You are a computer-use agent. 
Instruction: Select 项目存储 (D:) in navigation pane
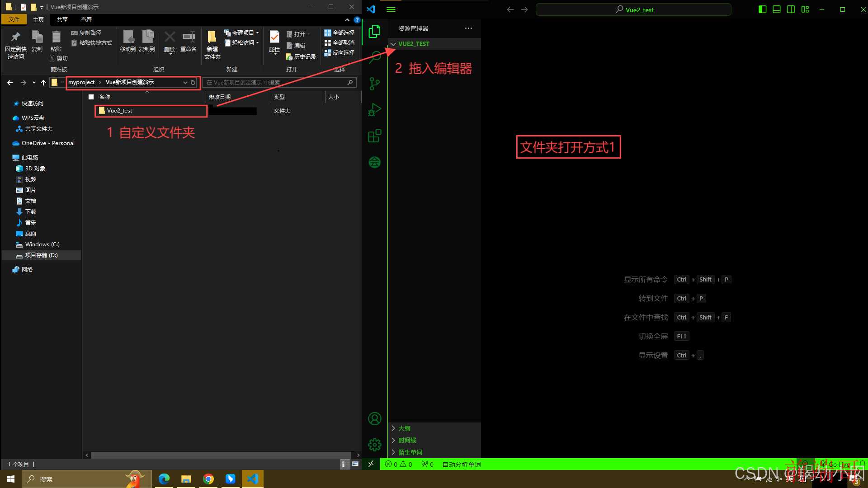point(42,255)
